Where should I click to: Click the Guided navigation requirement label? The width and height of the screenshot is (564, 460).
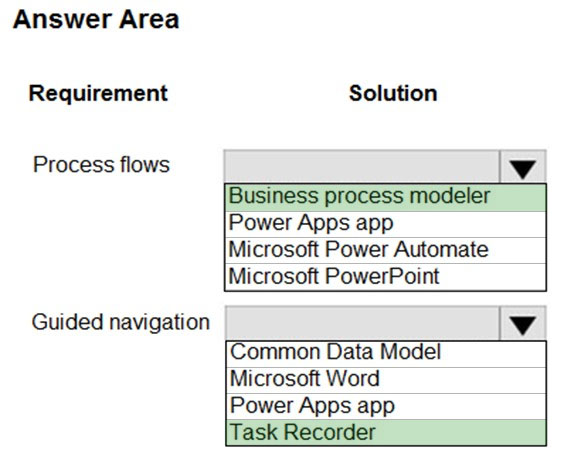click(x=120, y=322)
